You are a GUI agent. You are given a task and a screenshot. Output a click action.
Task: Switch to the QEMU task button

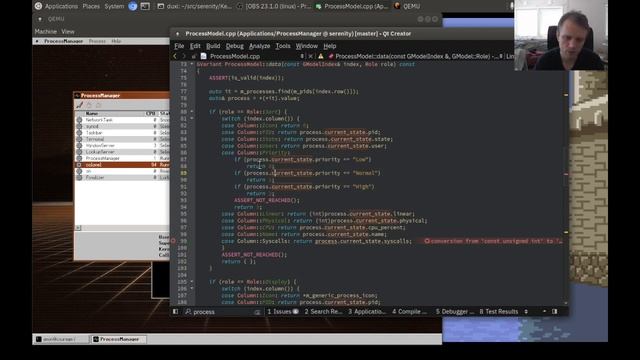[x=407, y=6]
